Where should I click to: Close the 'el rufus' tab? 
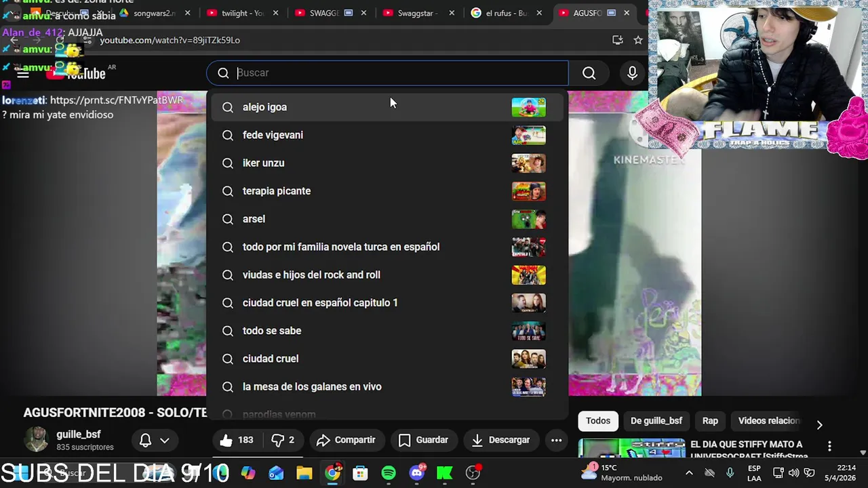pyautogui.click(x=539, y=13)
